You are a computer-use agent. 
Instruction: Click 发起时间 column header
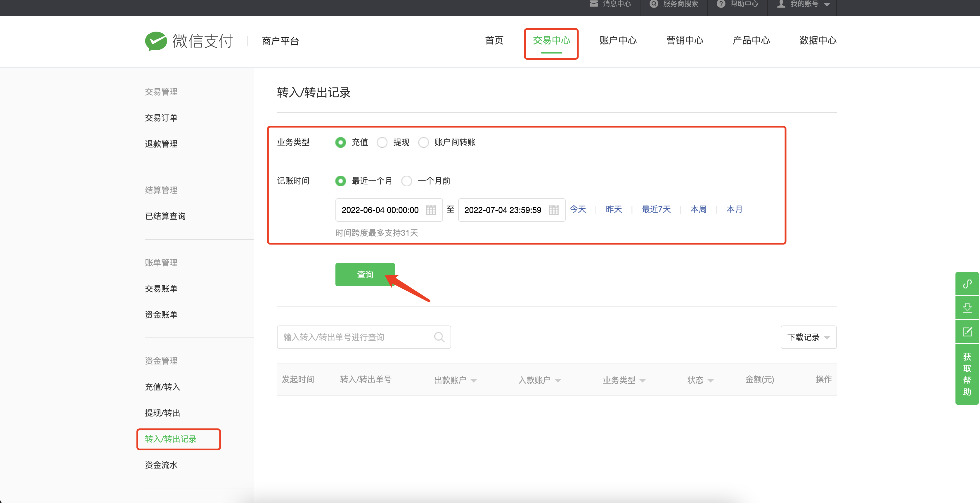pos(298,379)
